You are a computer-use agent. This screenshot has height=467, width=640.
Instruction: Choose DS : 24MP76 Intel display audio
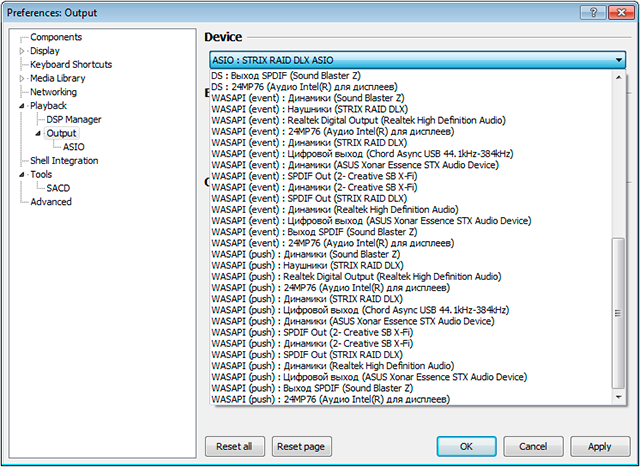(411, 87)
